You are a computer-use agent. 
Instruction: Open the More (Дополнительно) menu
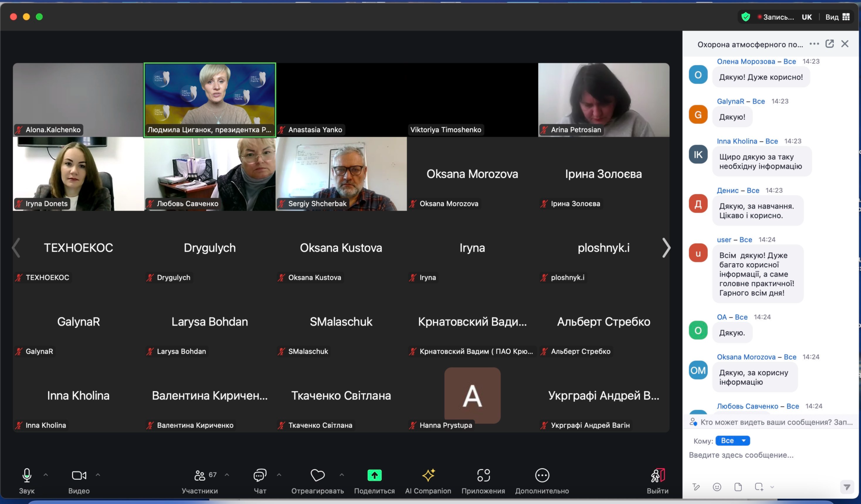point(542,476)
